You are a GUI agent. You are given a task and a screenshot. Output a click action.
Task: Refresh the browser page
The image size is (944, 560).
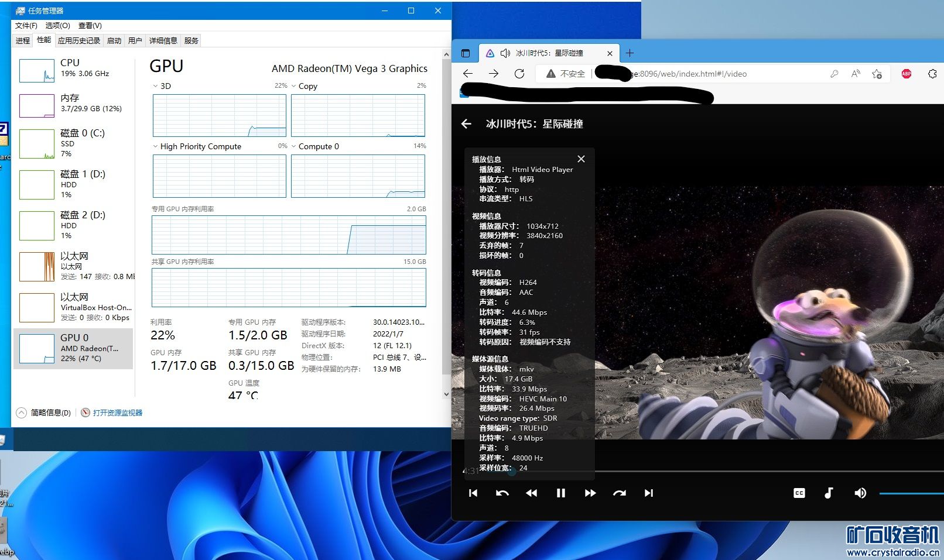tap(519, 74)
